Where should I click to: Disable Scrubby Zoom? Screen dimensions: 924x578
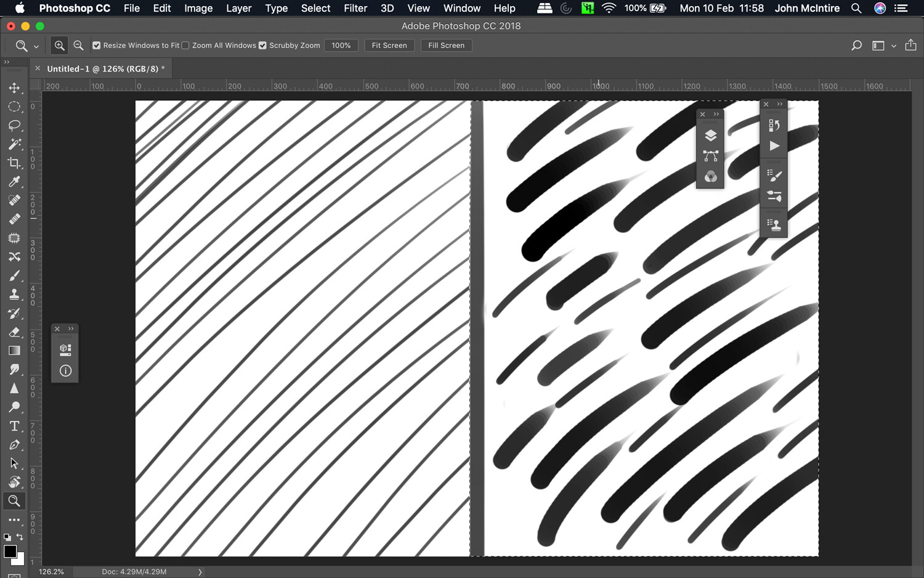pos(262,45)
